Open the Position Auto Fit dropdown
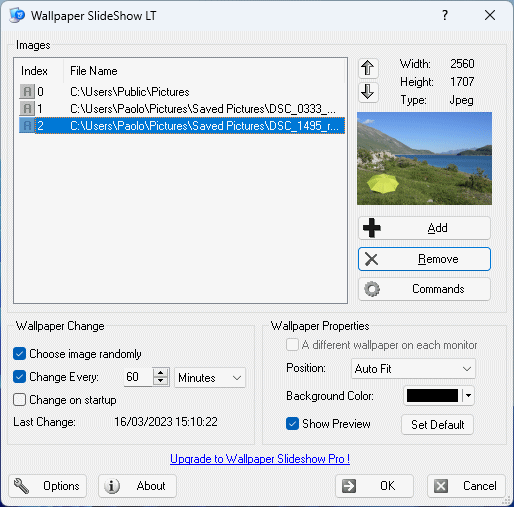Image resolution: width=514 pixels, height=507 pixels. pyautogui.click(x=413, y=369)
